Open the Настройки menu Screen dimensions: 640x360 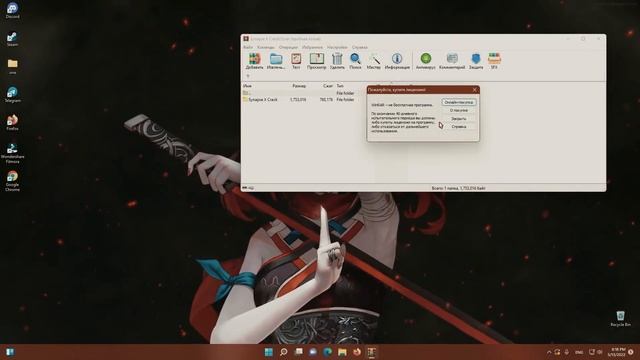coord(337,47)
